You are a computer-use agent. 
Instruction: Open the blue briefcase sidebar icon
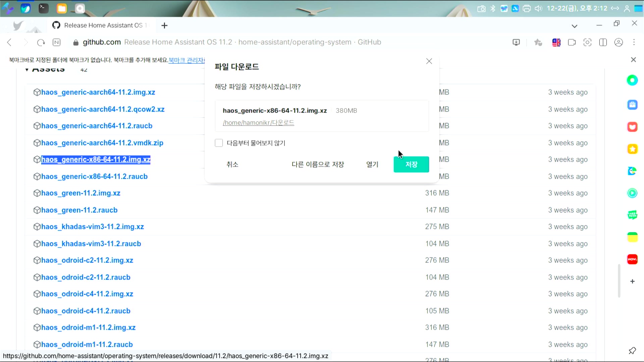coord(632,105)
